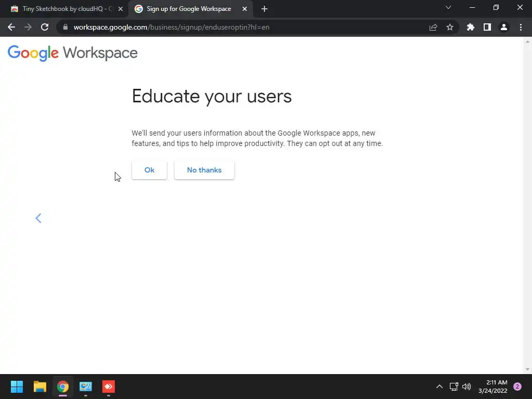The image size is (532, 399).
Task: Bookmark this tab with the star
Action: [x=450, y=27]
